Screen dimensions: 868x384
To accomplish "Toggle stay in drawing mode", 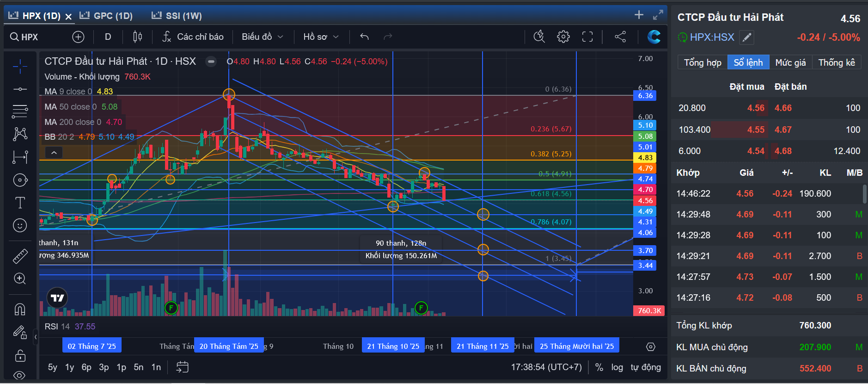I will pos(20,332).
